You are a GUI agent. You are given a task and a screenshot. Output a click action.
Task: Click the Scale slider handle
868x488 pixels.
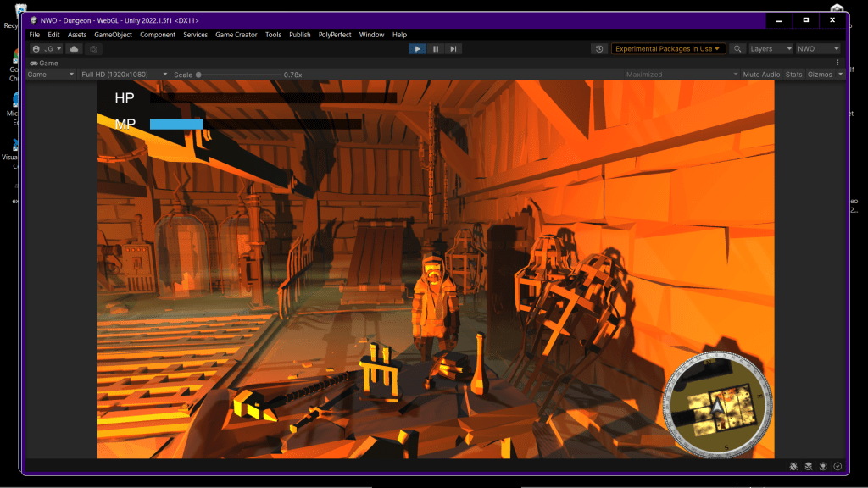click(198, 75)
